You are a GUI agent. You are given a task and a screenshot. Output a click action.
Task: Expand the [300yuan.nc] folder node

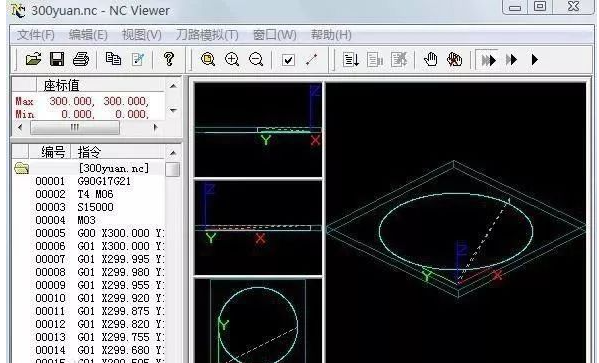click(21, 168)
